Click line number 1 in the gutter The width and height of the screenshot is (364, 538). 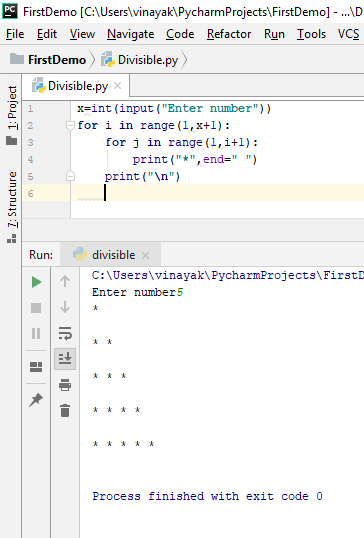31,109
